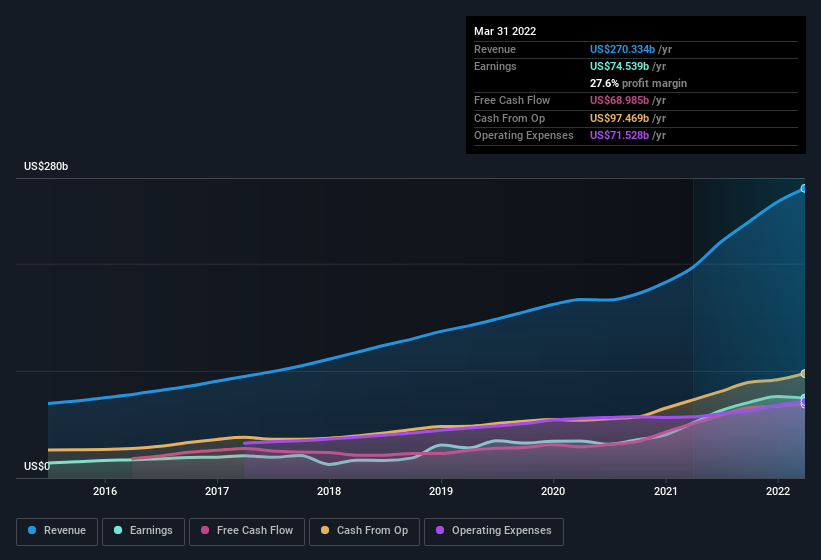Viewport: 821px width, 560px height.
Task: Click the blue Revenue legend dot
Action: (x=32, y=530)
